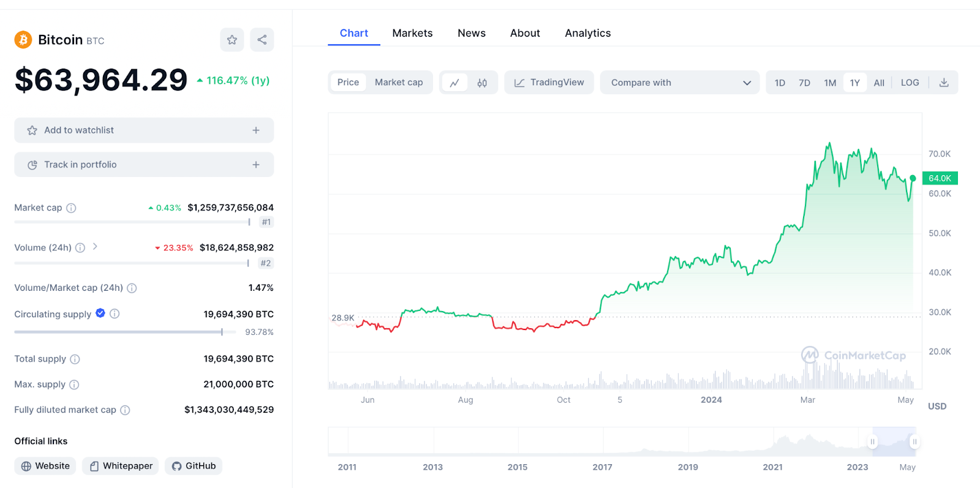Viewport: 980px width, 488px height.
Task: Switch to candlestick chart icon
Action: pyautogui.click(x=482, y=83)
